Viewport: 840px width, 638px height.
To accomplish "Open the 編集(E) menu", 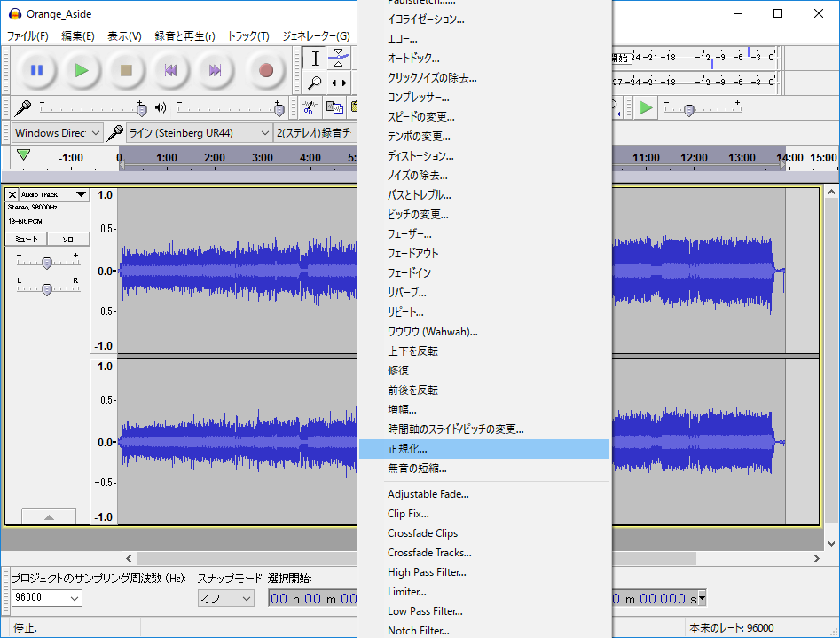I will [x=78, y=35].
